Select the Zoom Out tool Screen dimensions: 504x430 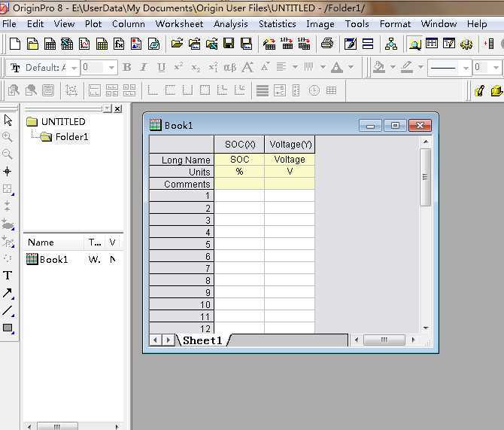pos(8,154)
